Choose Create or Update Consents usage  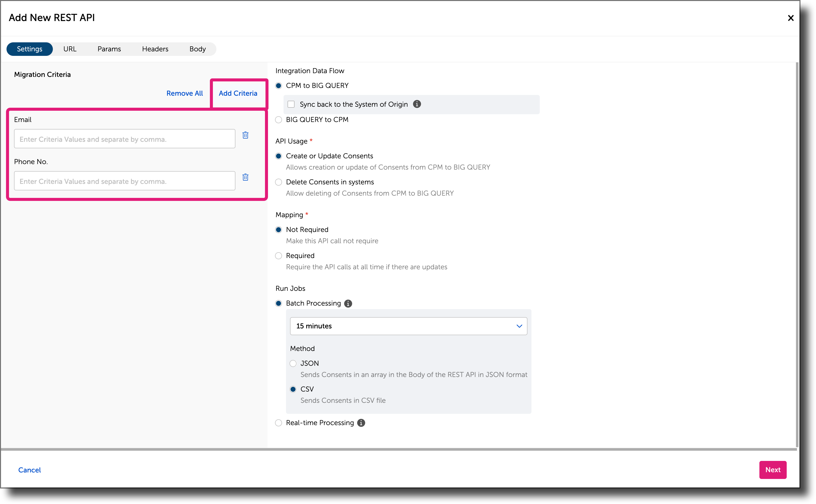pos(279,156)
